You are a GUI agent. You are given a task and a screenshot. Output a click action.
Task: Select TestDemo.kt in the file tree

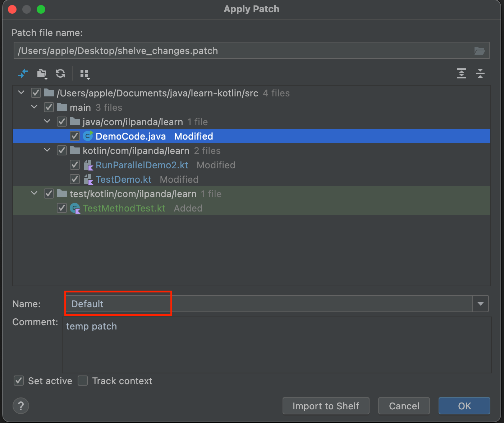(x=123, y=179)
